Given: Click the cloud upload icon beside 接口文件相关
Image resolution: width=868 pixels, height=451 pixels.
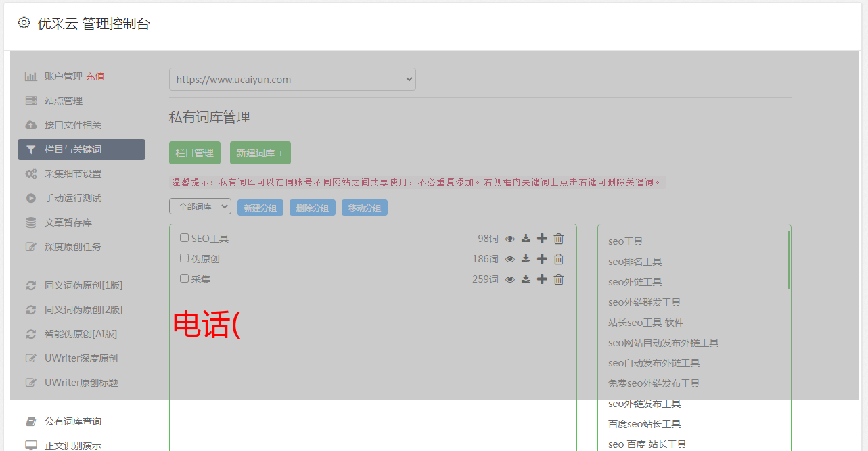Looking at the screenshot, I should pyautogui.click(x=31, y=125).
